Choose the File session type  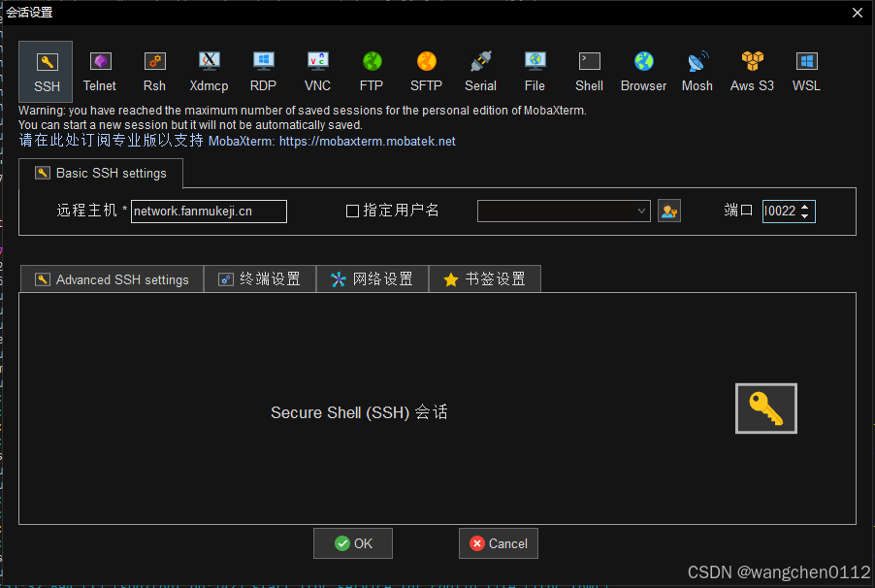535,72
